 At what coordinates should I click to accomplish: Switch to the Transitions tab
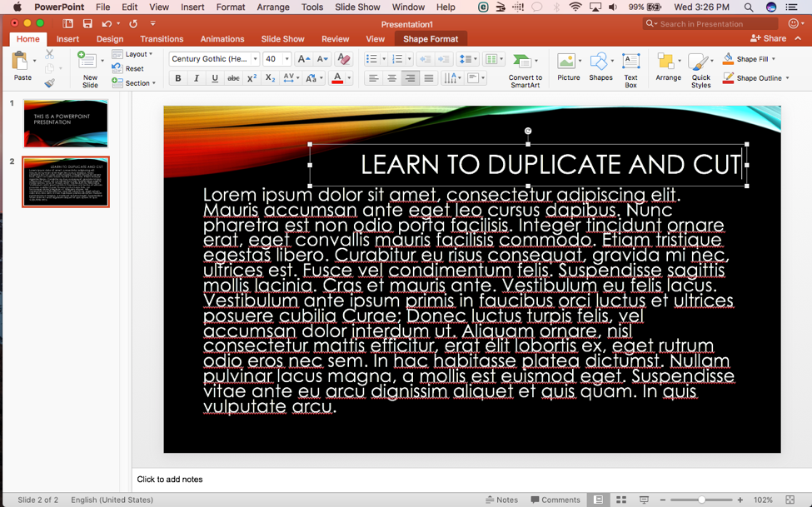pos(162,38)
